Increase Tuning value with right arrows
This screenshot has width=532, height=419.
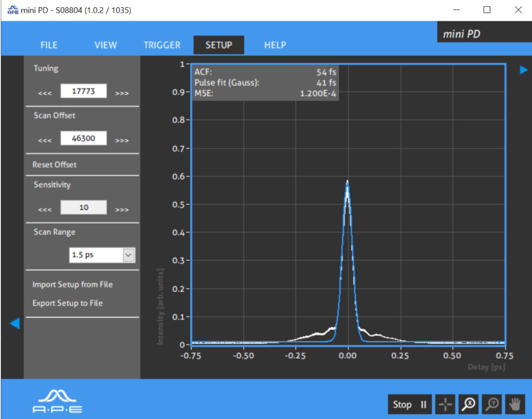click(x=122, y=93)
